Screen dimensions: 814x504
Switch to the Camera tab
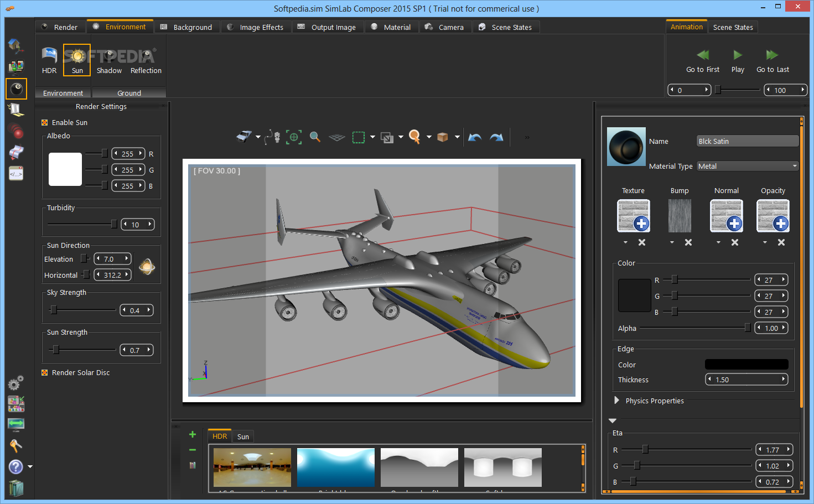pyautogui.click(x=444, y=27)
